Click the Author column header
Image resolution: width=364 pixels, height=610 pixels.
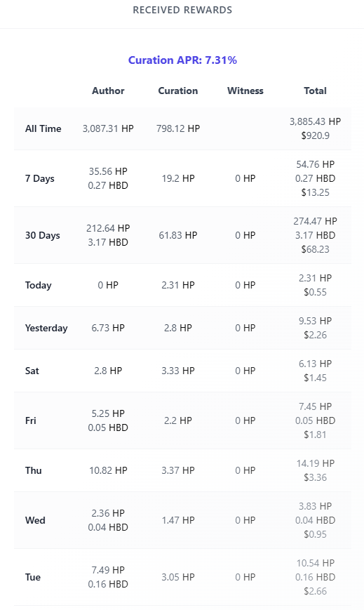(x=108, y=91)
